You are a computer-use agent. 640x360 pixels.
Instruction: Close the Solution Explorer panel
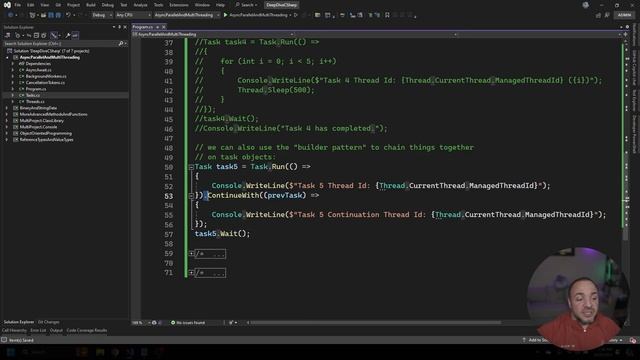[125, 27]
